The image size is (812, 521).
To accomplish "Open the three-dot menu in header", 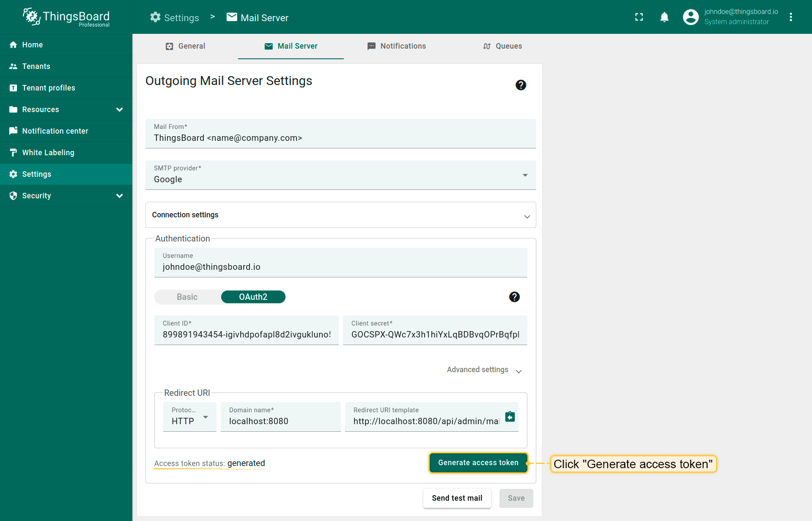I will (x=790, y=17).
